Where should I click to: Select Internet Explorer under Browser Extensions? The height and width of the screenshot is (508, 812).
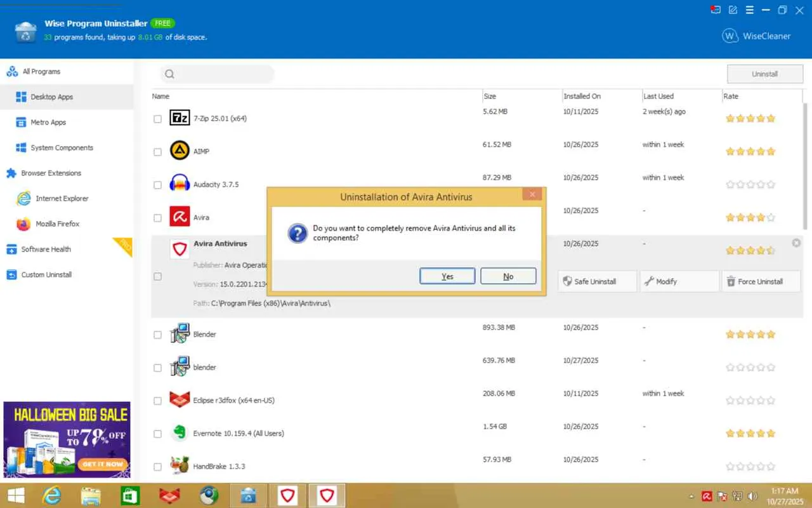[67, 198]
